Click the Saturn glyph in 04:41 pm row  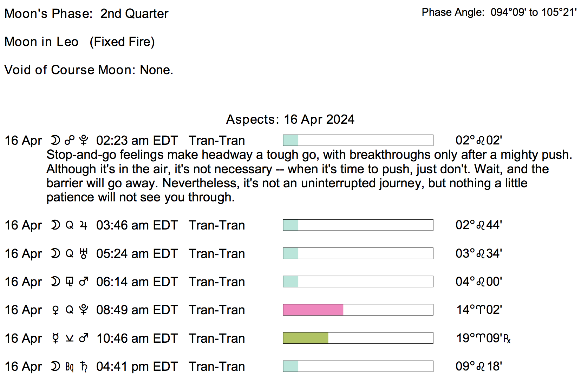84,367
